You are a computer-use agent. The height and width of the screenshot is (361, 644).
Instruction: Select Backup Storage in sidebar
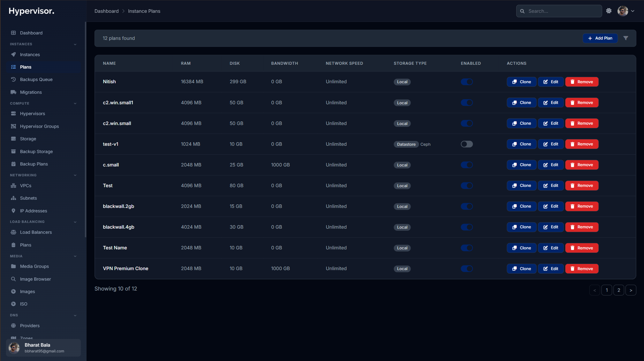pyautogui.click(x=36, y=151)
